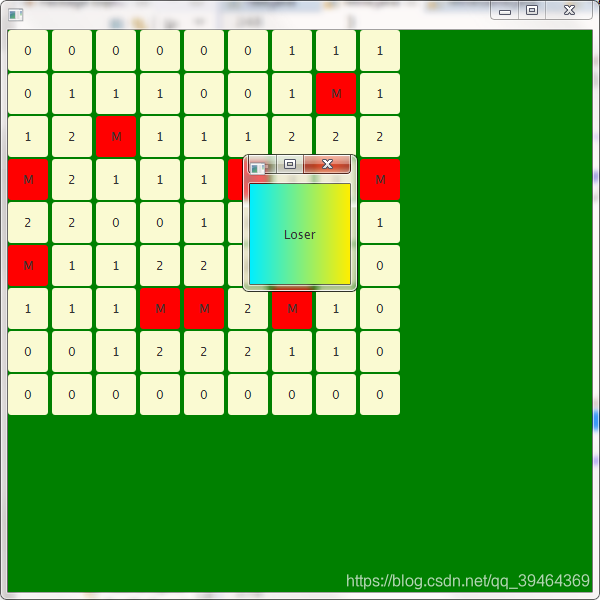Minimize the main minesweeper window
Viewport: 600px width, 600px height.
[x=505, y=11]
